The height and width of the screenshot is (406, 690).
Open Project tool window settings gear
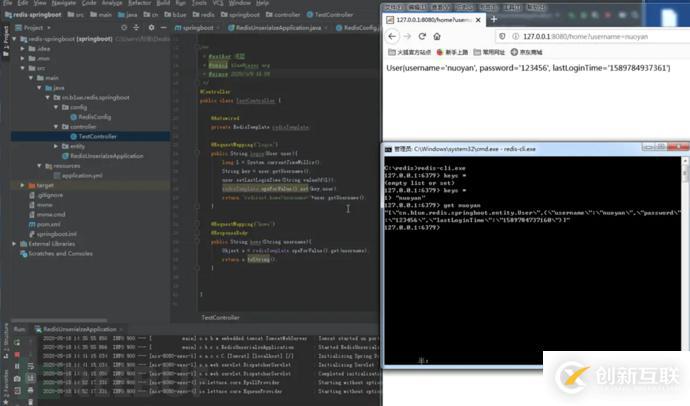[149, 28]
